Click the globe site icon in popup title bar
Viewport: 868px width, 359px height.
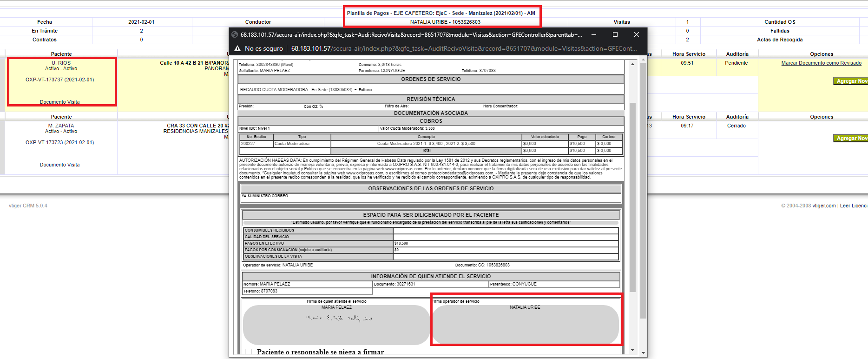click(x=235, y=34)
